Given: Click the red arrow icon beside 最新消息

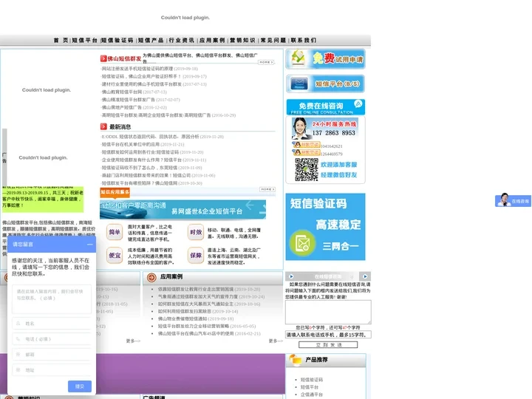Looking at the screenshot, I should click(x=103, y=126).
